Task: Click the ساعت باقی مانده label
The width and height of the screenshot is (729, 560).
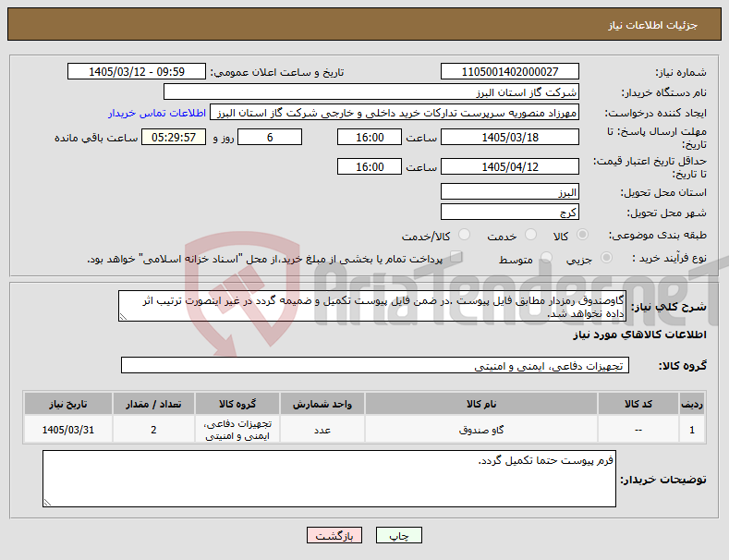Action: pyautogui.click(x=96, y=138)
